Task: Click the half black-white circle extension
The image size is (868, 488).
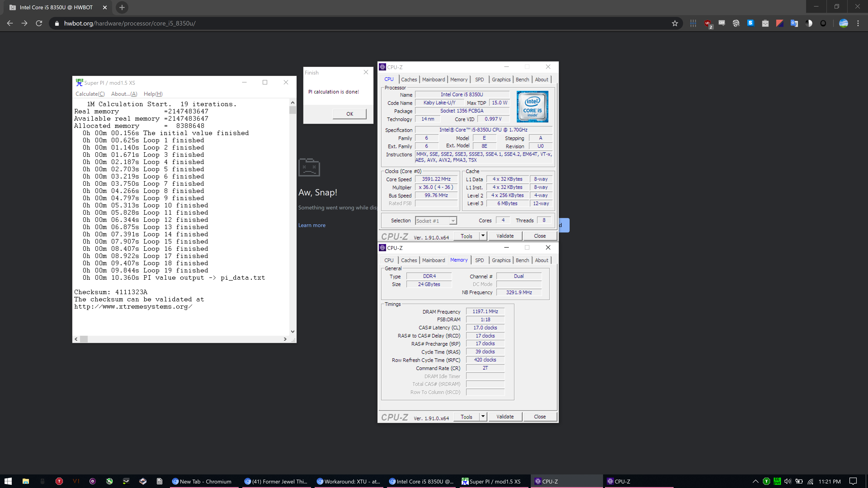Action: point(809,23)
